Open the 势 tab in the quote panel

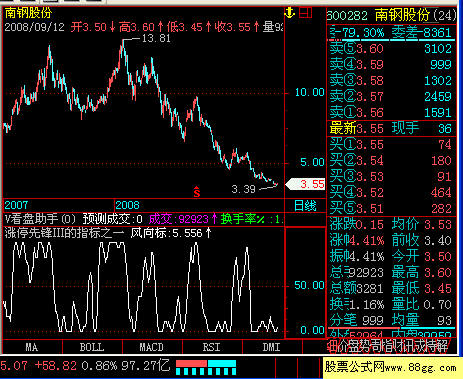click(x=365, y=347)
